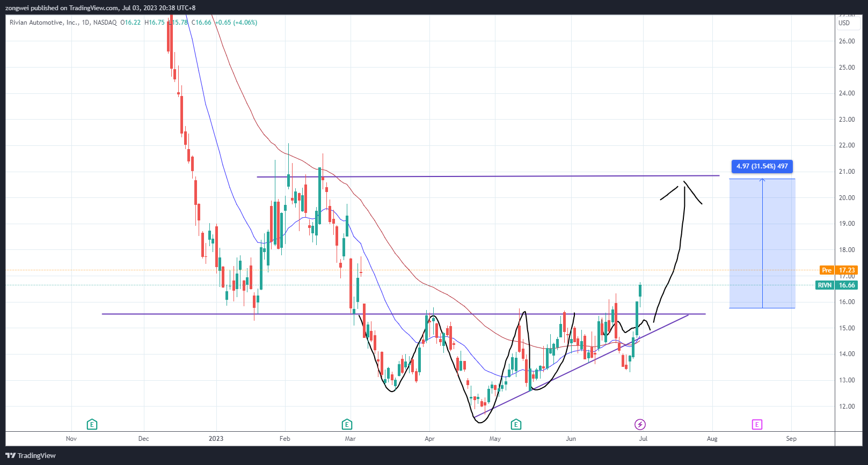868x465 pixels.
Task: Click the C16.66 close value
Action: click(201, 23)
